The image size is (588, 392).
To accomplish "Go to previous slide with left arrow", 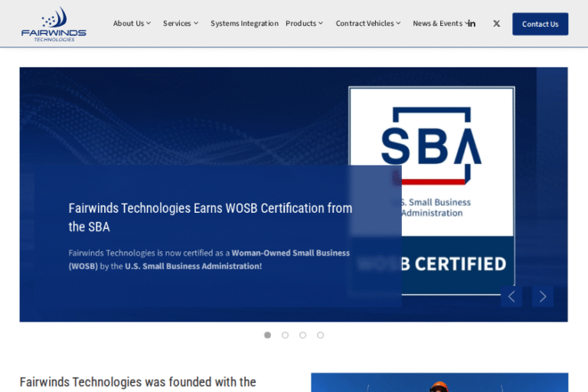I will 511,296.
